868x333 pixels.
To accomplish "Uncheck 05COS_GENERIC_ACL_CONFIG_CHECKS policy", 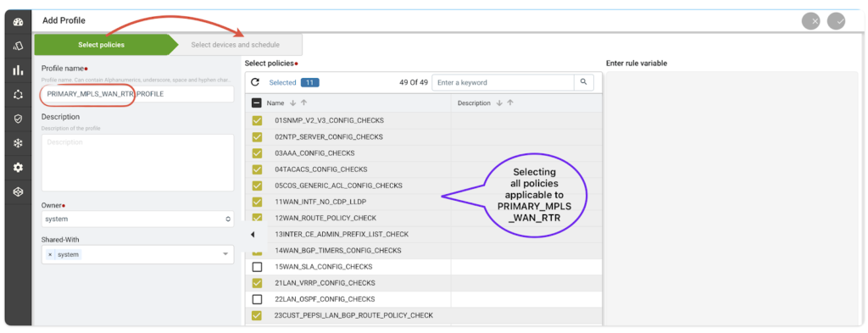I will 257,186.
